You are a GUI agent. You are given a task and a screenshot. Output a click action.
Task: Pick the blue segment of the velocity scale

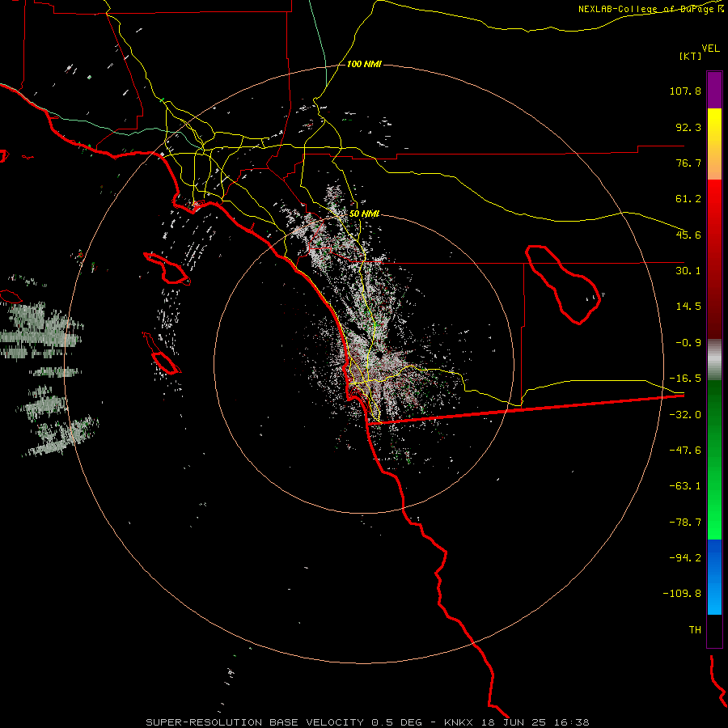click(714, 557)
